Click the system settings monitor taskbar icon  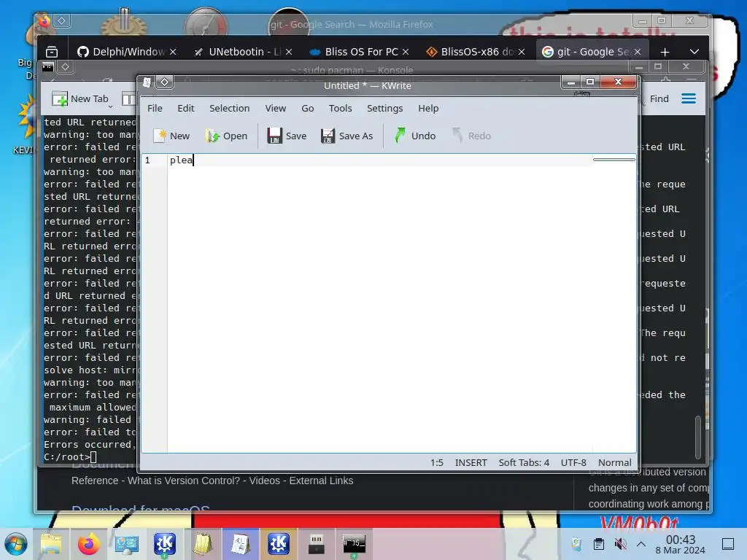tap(127, 544)
